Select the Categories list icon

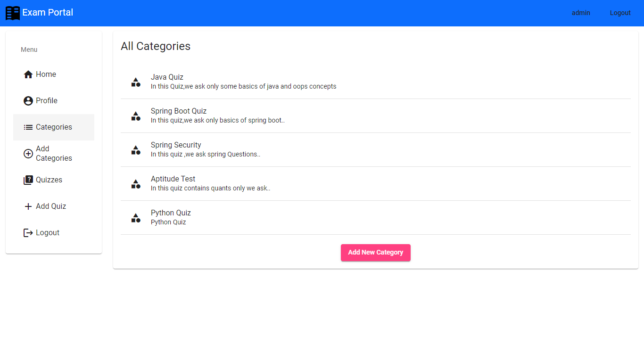[28, 127]
